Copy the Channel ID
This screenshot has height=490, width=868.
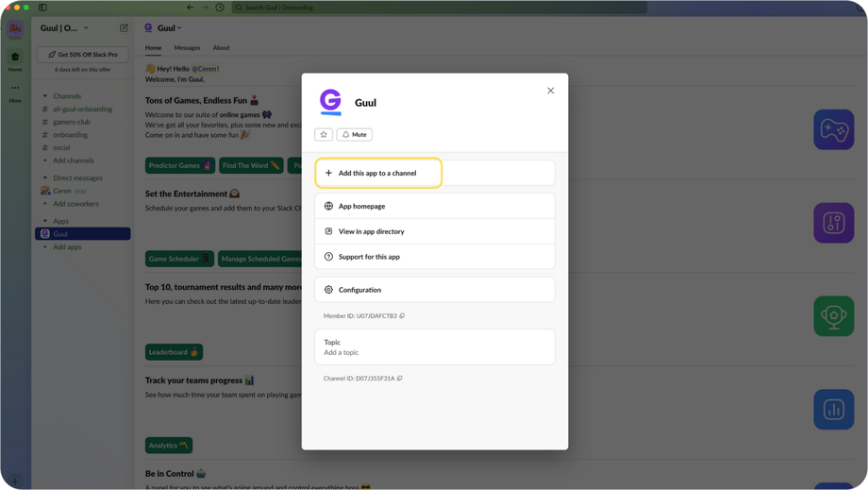click(x=400, y=379)
